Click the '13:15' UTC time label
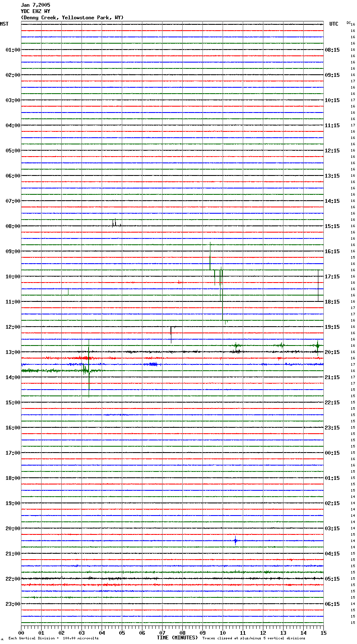 [332, 176]
